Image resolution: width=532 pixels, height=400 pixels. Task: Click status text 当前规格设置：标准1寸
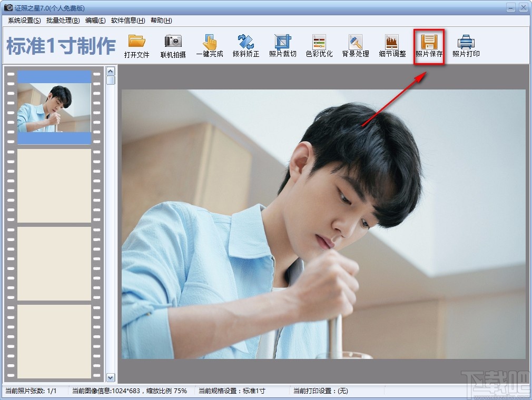tap(232, 391)
